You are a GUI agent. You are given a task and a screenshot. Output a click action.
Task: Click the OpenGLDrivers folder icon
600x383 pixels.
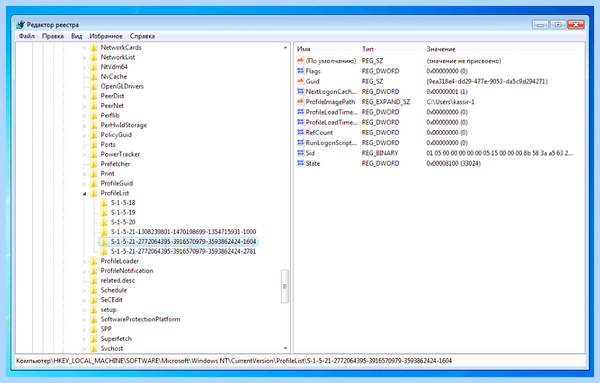point(93,86)
